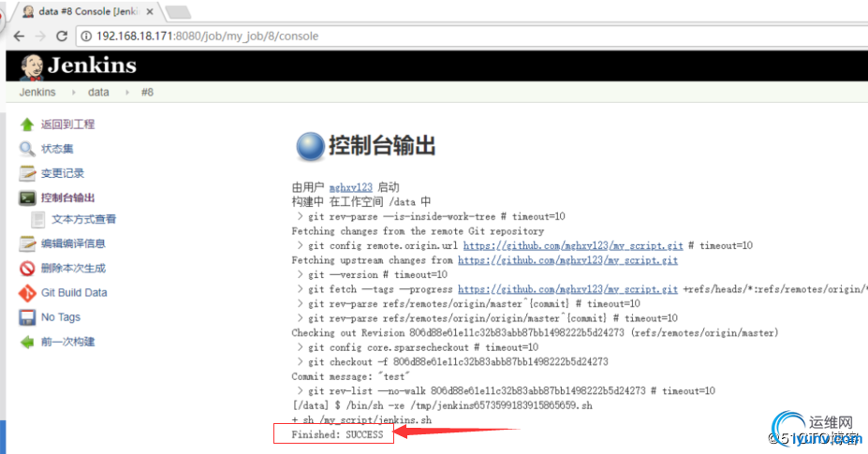Click the git config core.sparsecheckout line
The height and width of the screenshot is (454, 868).
(x=418, y=347)
